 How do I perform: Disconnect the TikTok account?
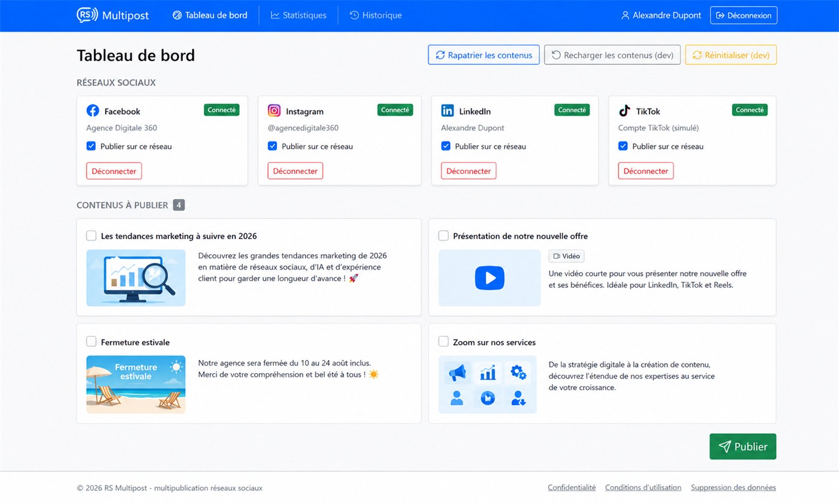tap(646, 171)
